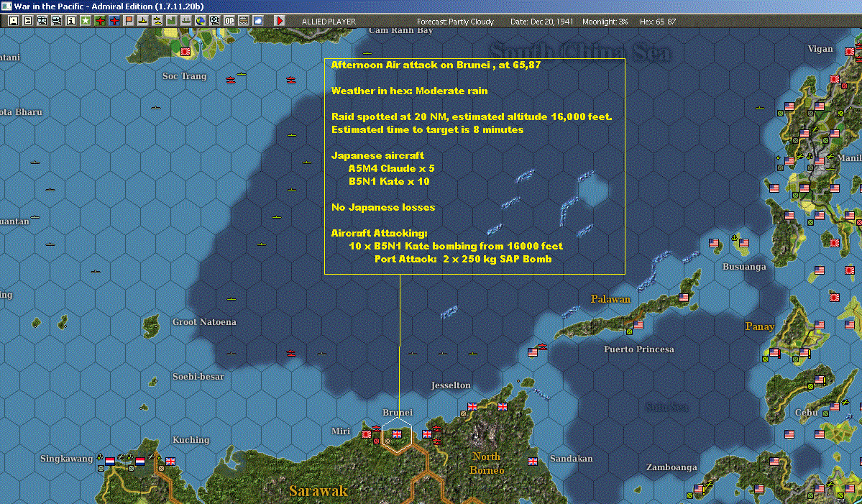Click 'Port Attack: 2 x 250 kg SAP Bomb'
Image resolution: width=862 pixels, height=504 pixels.
click(463, 259)
